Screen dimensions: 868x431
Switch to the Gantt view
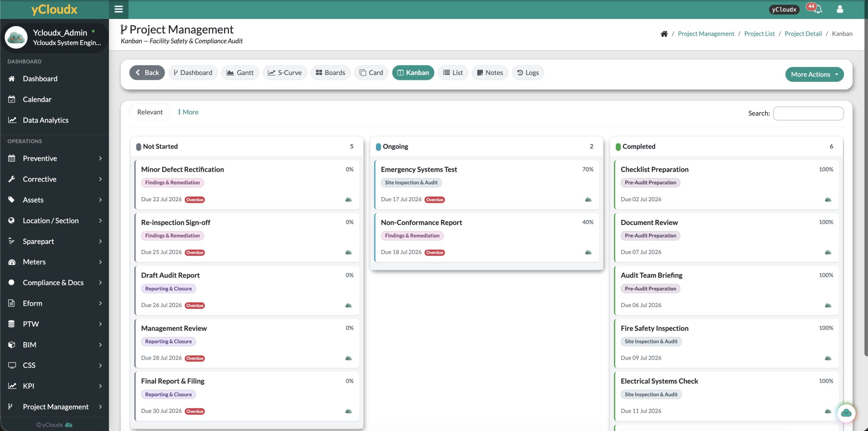pyautogui.click(x=240, y=73)
